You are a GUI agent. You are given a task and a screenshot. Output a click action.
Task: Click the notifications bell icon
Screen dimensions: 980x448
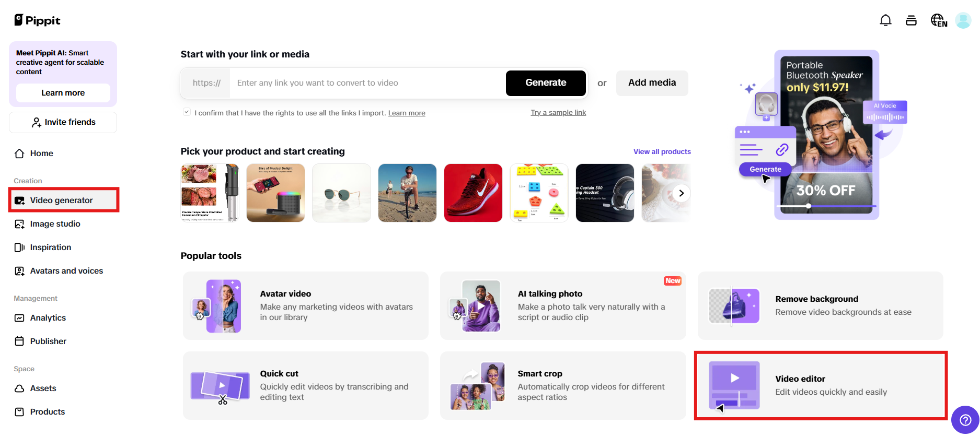point(885,20)
